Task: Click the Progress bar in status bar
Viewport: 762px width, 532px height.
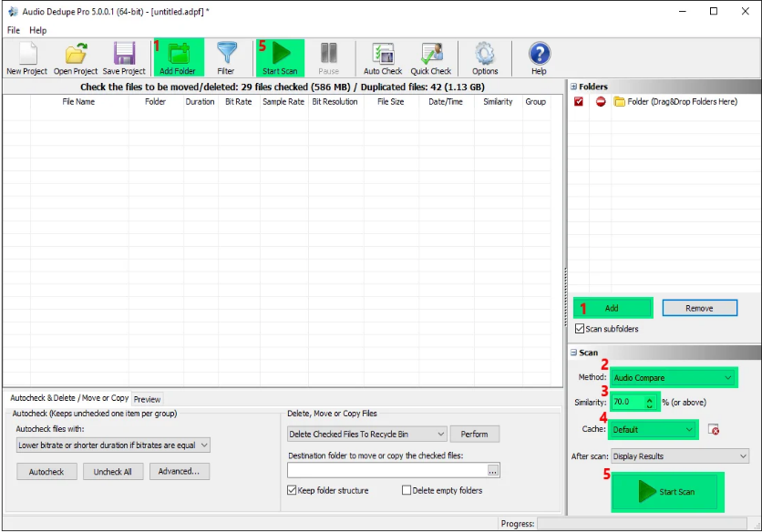Action: coord(642,523)
